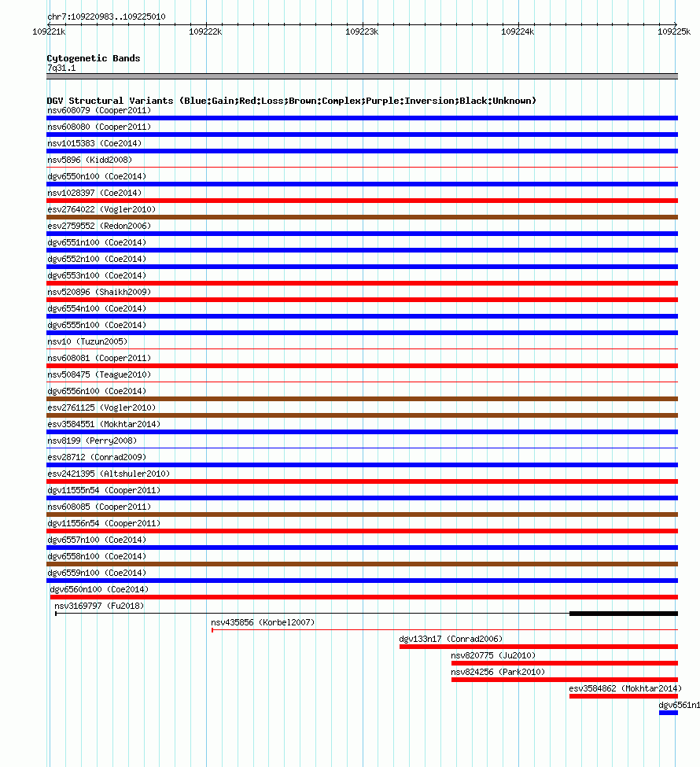Click the small blue dgv6561n1 bar
Image resolution: width=700 pixels, height=767 pixels.
coord(669,713)
